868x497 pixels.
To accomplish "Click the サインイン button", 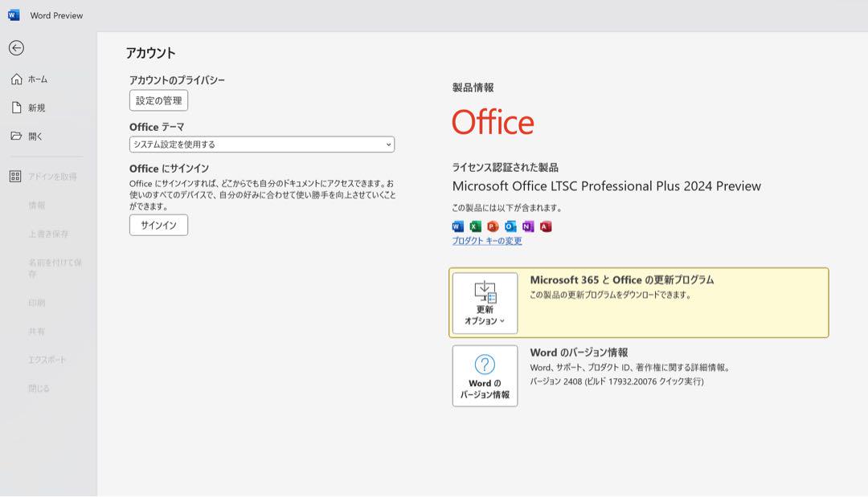I will pyautogui.click(x=159, y=225).
